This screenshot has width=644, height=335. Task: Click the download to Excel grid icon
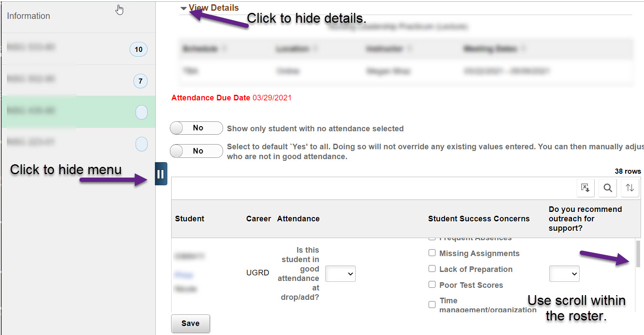tap(586, 188)
